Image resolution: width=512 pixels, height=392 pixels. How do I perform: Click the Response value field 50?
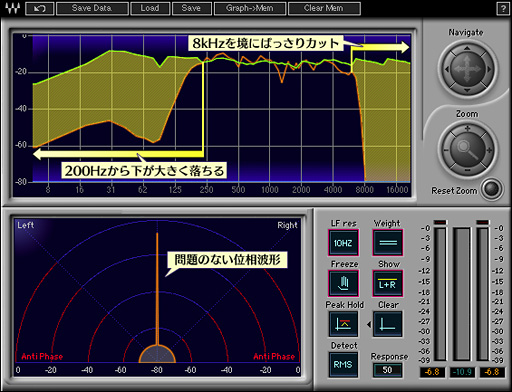point(387,370)
